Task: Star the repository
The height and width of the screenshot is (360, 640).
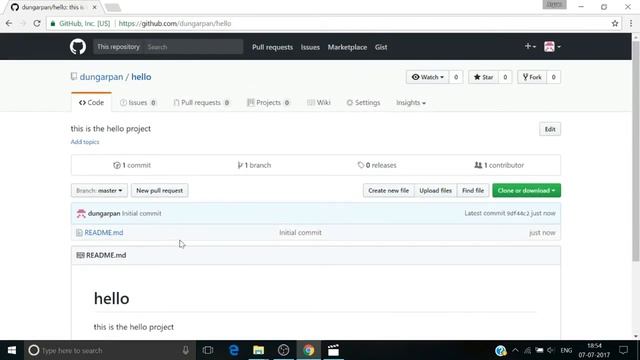Action: [x=483, y=77]
